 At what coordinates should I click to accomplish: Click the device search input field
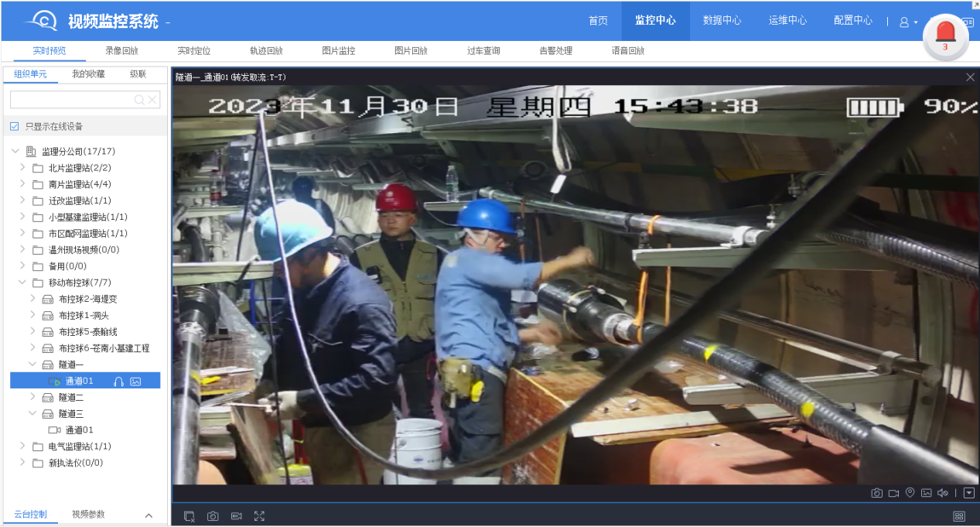click(x=71, y=100)
